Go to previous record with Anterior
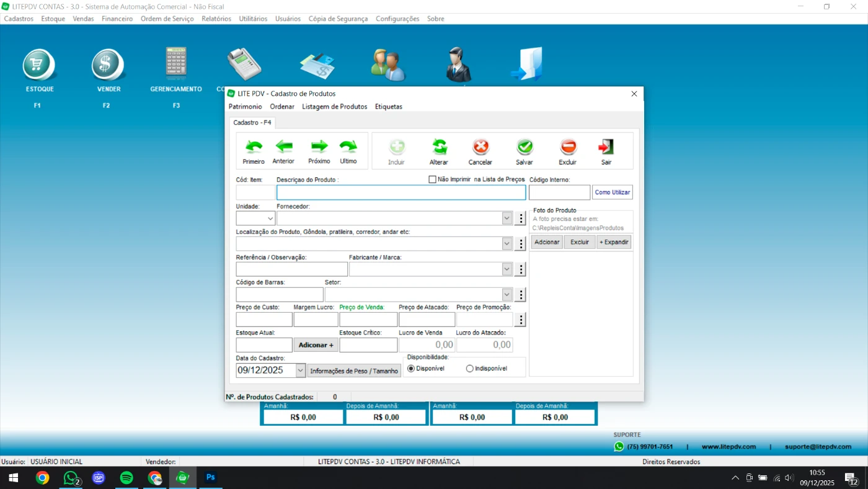Screen dimensions: 868x489 click(x=283, y=147)
